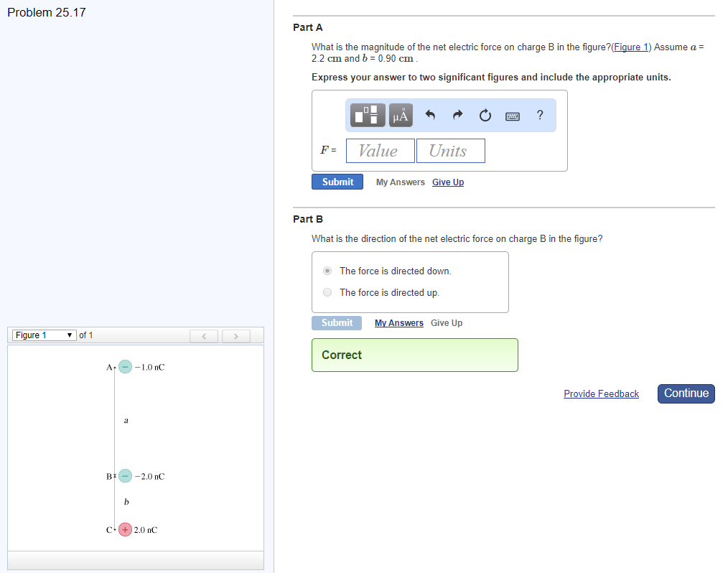The height and width of the screenshot is (573, 728).
Task: Go to the previous figure arrow
Action: tap(204, 335)
